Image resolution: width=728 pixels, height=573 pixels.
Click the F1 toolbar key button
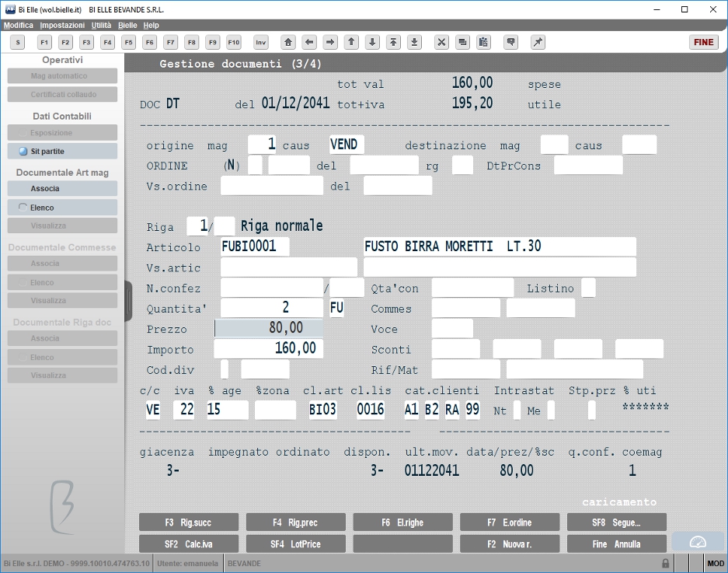(44, 42)
